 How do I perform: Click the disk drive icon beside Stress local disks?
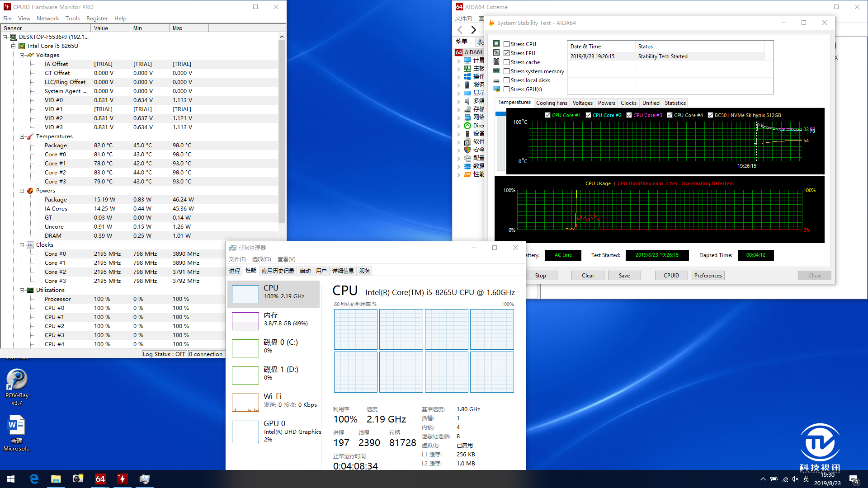click(496, 80)
